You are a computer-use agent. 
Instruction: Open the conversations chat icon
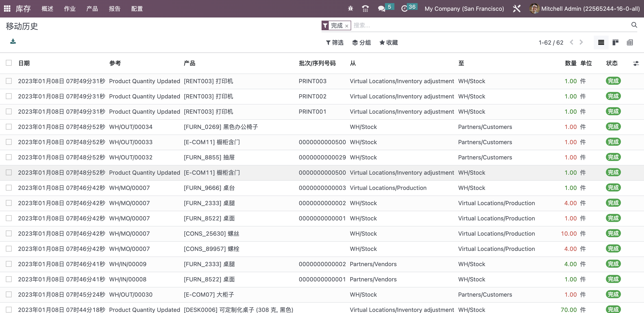[381, 9]
